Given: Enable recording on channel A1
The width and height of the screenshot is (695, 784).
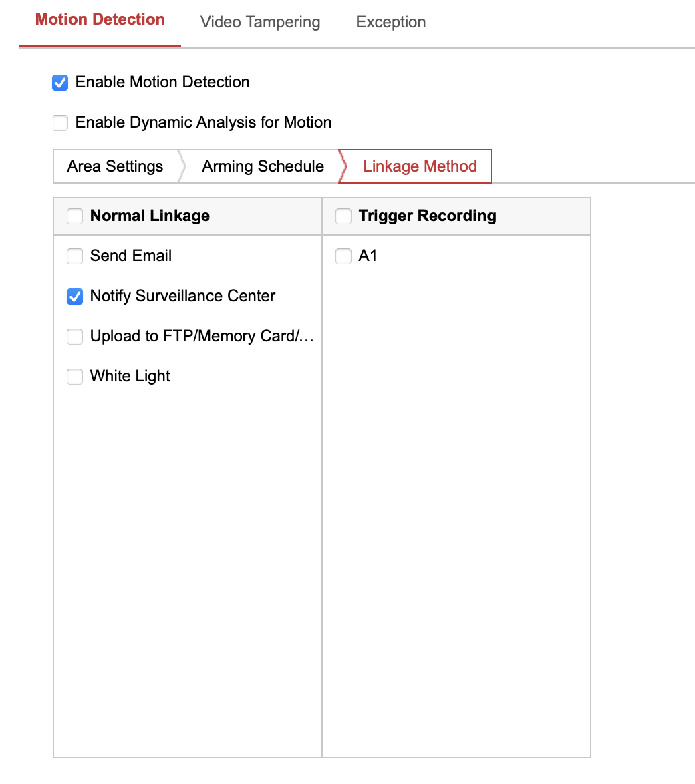Looking at the screenshot, I should pyautogui.click(x=343, y=256).
